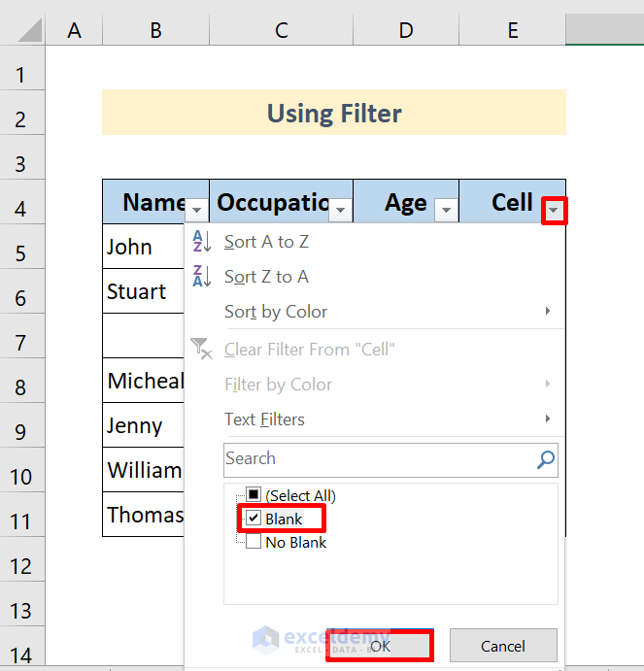Select row 3 header
This screenshot has width=644, height=671.
(22, 157)
